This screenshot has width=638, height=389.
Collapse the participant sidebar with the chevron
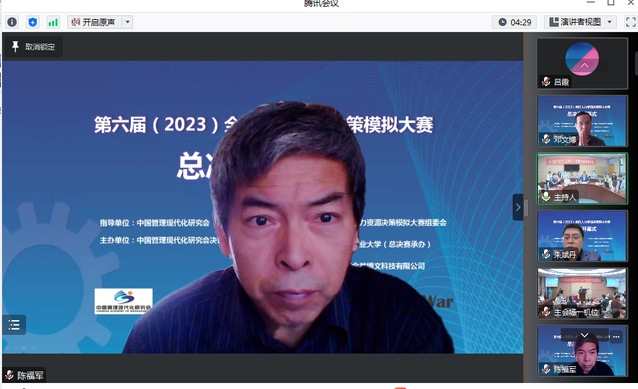tap(518, 207)
